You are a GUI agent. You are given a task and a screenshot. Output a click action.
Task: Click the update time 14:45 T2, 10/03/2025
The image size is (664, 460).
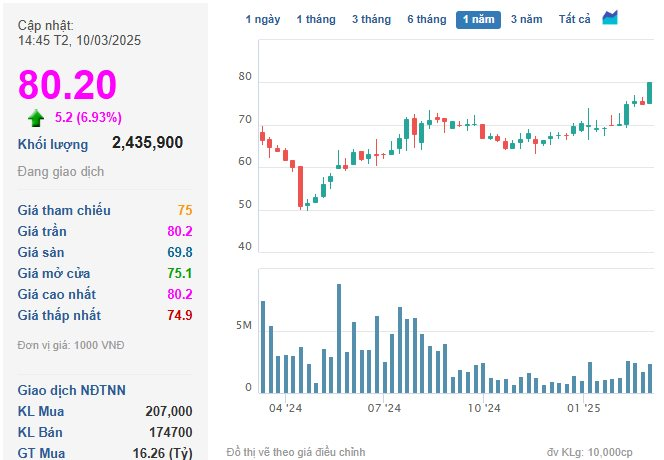pyautogui.click(x=79, y=40)
